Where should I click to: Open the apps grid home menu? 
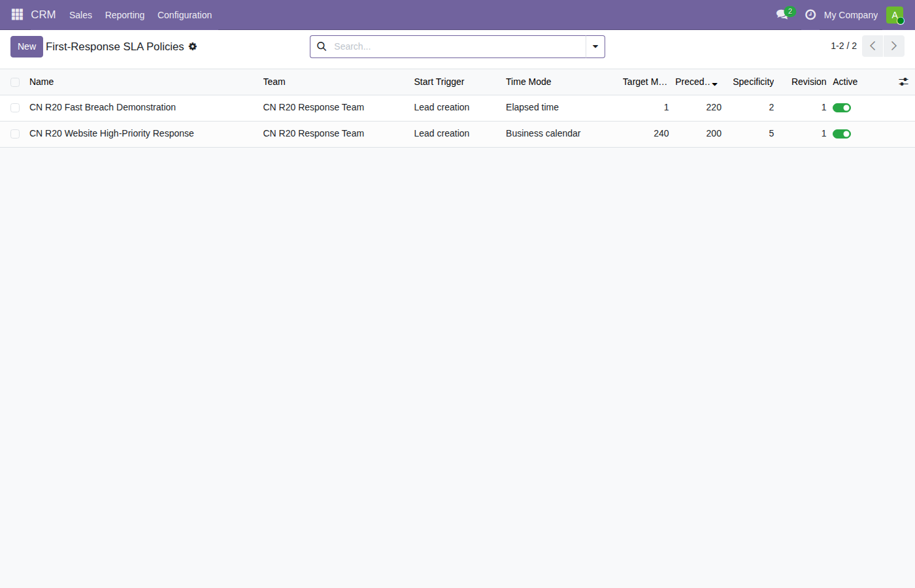[x=17, y=14]
